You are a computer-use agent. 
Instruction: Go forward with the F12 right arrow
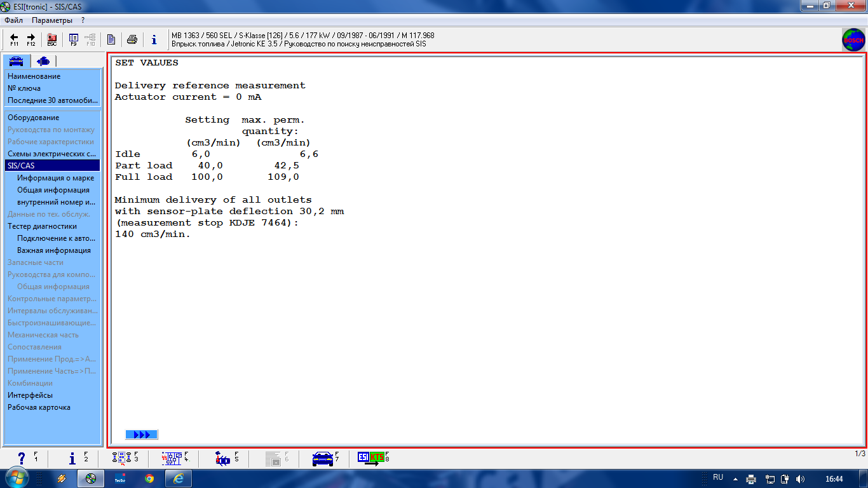point(31,39)
